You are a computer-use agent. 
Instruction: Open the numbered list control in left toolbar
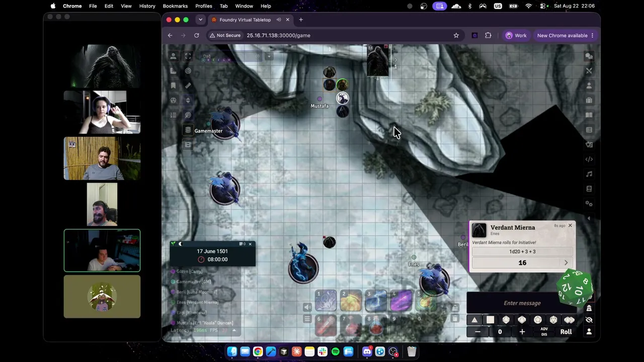click(174, 115)
